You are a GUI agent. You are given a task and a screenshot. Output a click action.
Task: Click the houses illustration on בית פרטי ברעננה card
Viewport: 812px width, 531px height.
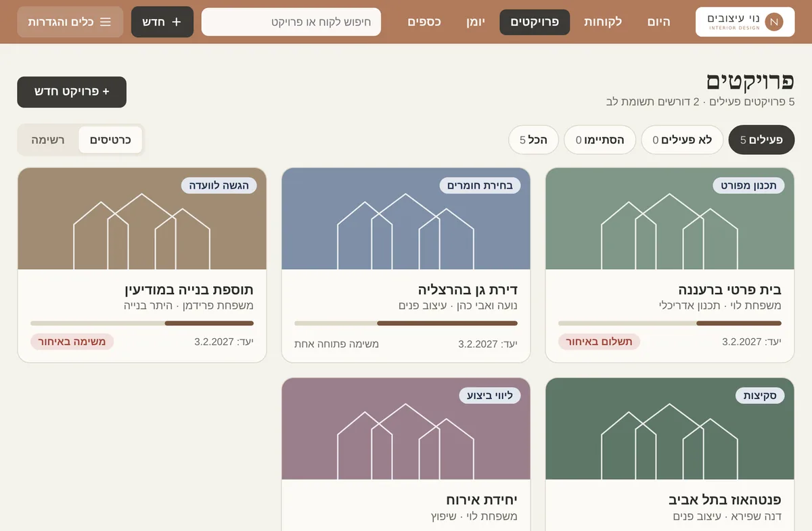pyautogui.click(x=669, y=231)
